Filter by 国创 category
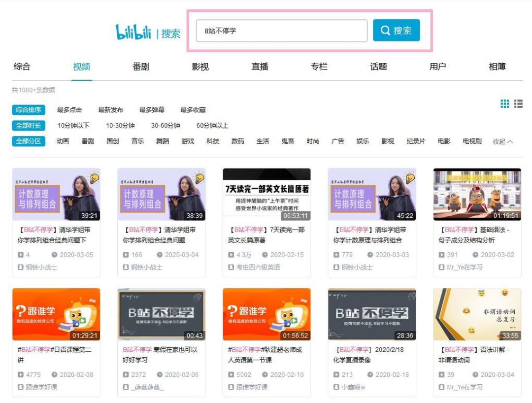532x403 pixels. pyautogui.click(x=113, y=141)
